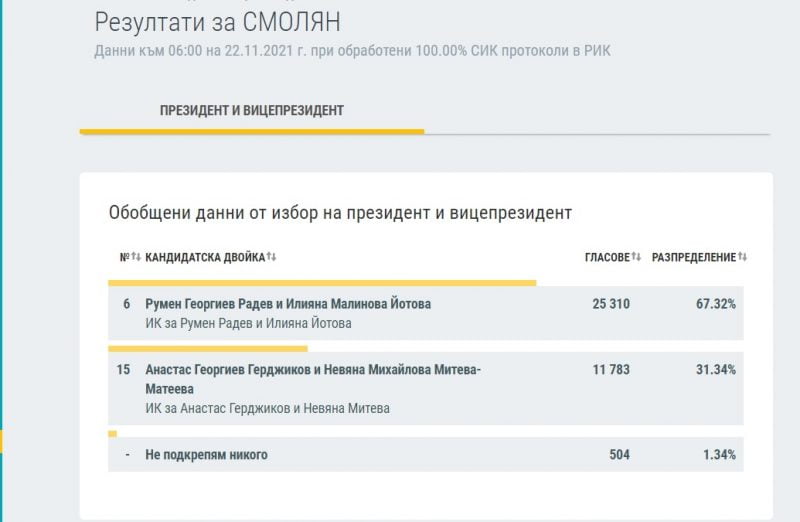This screenshot has width=800, height=522.
Task: Click the yellow underline beneath the active tab
Action: [x=252, y=132]
